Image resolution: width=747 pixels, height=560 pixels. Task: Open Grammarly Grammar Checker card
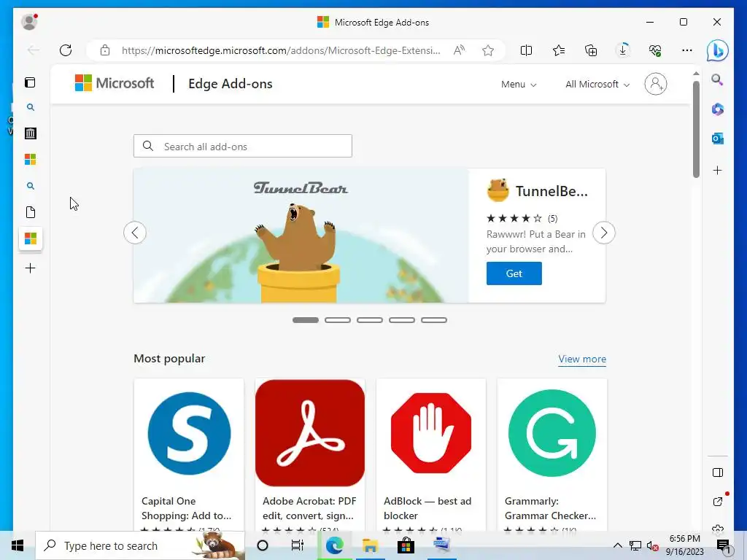click(x=552, y=455)
